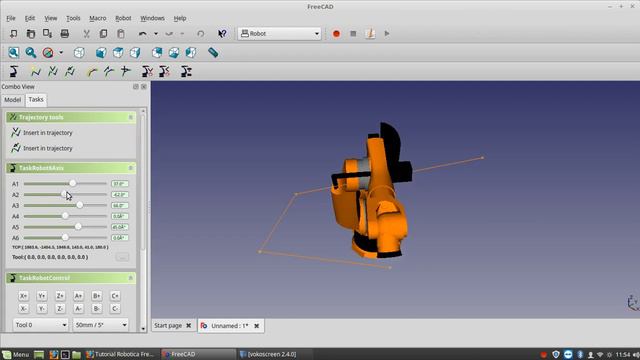640x360 pixels.
Task: Fit all content in the view
Action: coord(13,52)
